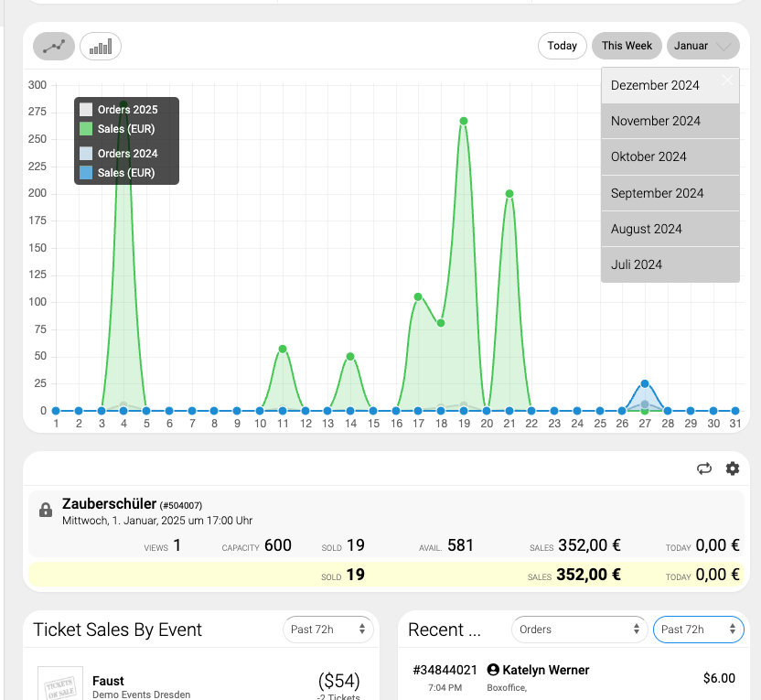Click the Today button
Viewport: 761px width, 700px height.
point(562,46)
